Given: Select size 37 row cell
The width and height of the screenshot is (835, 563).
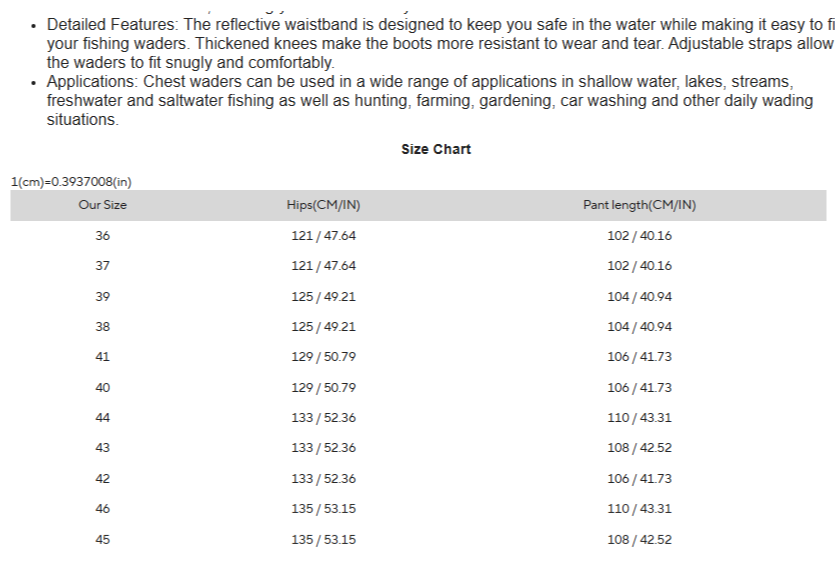Looking at the screenshot, I should tap(102, 266).
